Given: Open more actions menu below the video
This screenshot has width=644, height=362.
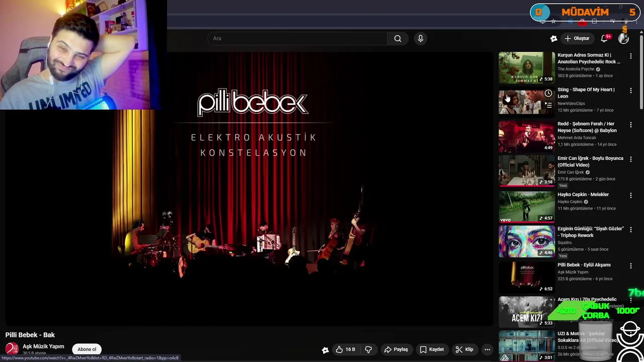Looking at the screenshot, I should coord(487,349).
